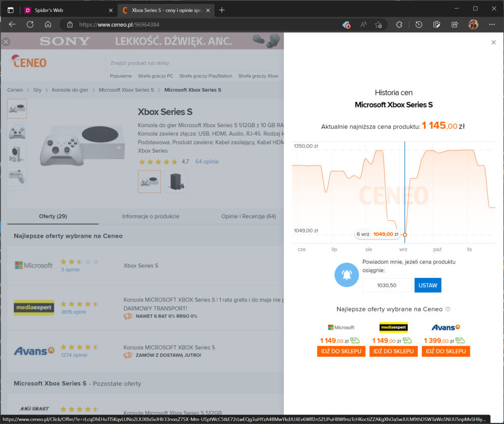
Task: Open Strefa graczy Xbox link
Action: (259, 76)
